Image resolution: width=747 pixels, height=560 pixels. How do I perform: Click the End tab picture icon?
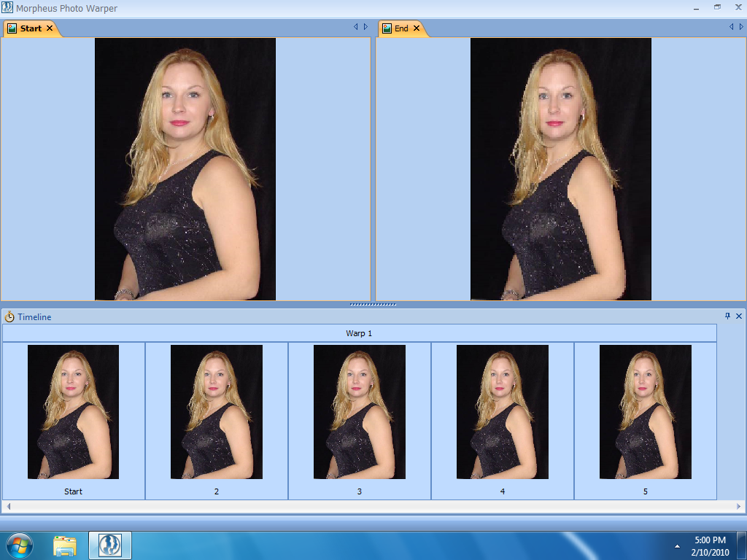387,28
